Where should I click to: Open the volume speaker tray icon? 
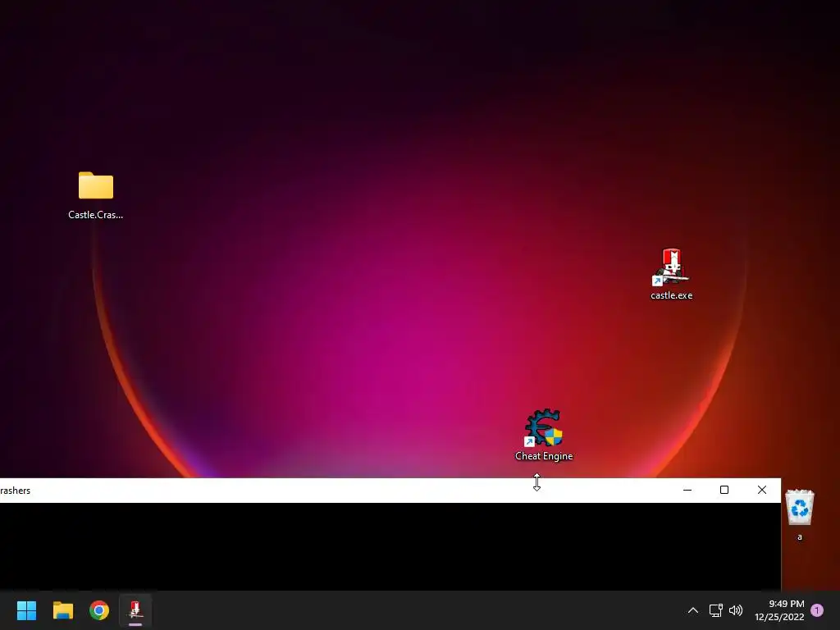click(x=736, y=610)
